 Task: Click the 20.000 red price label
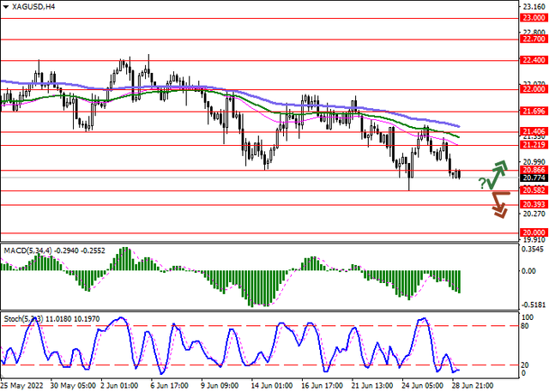(x=533, y=232)
